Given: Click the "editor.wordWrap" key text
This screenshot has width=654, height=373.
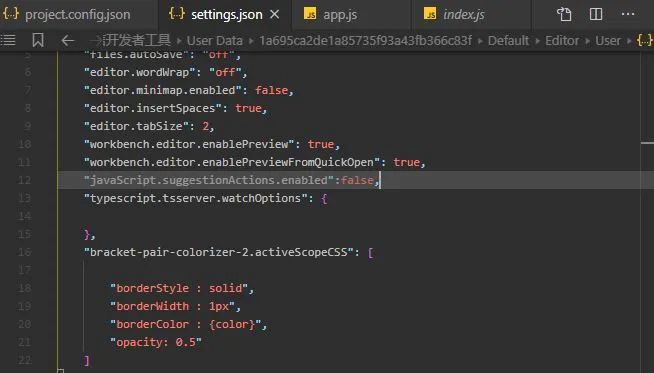Looking at the screenshot, I should (x=140, y=72).
